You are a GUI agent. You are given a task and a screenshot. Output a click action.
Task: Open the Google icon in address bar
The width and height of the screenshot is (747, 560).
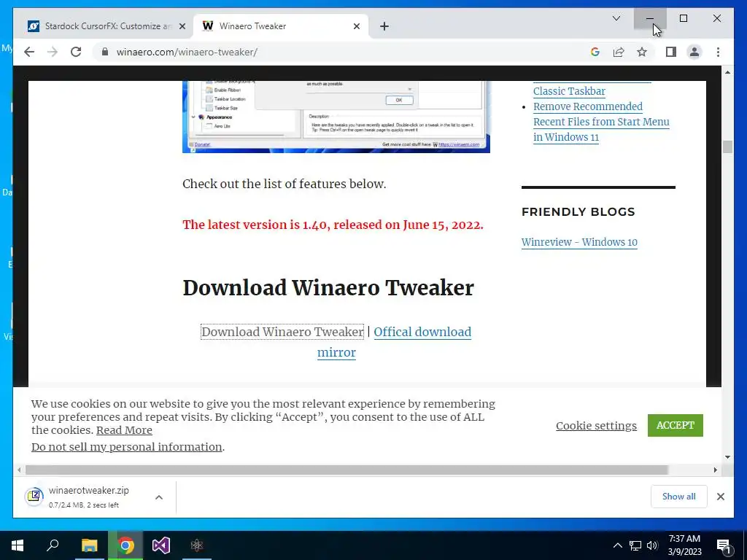[x=595, y=52]
